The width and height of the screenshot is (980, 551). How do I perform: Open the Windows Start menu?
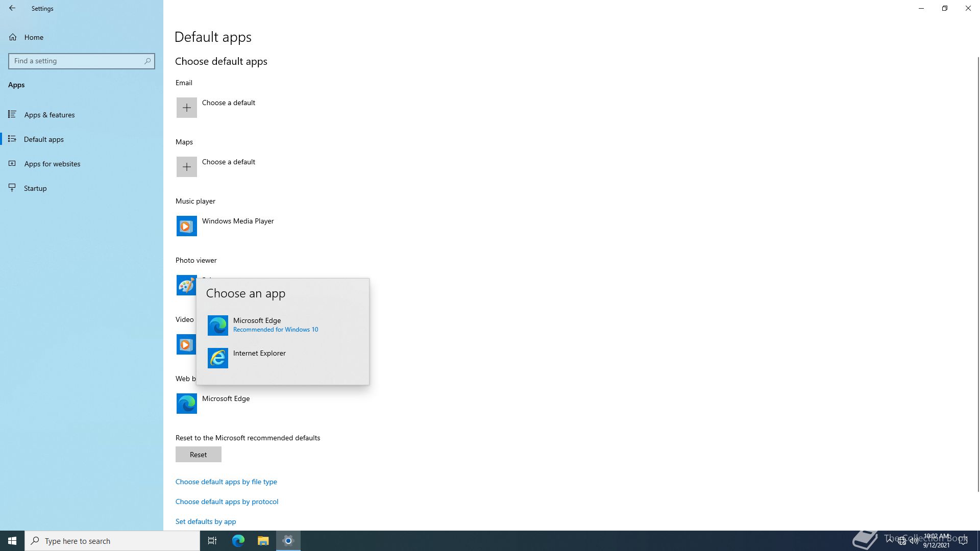[12, 541]
